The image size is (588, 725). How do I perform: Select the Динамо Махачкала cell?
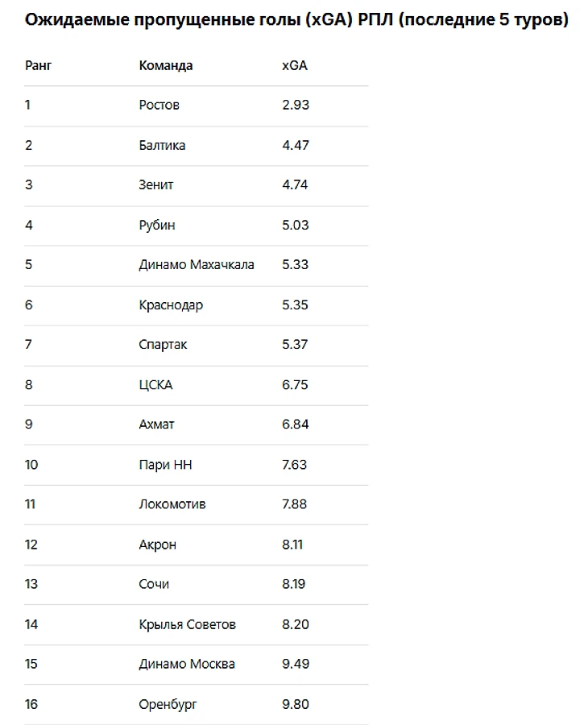point(196,264)
